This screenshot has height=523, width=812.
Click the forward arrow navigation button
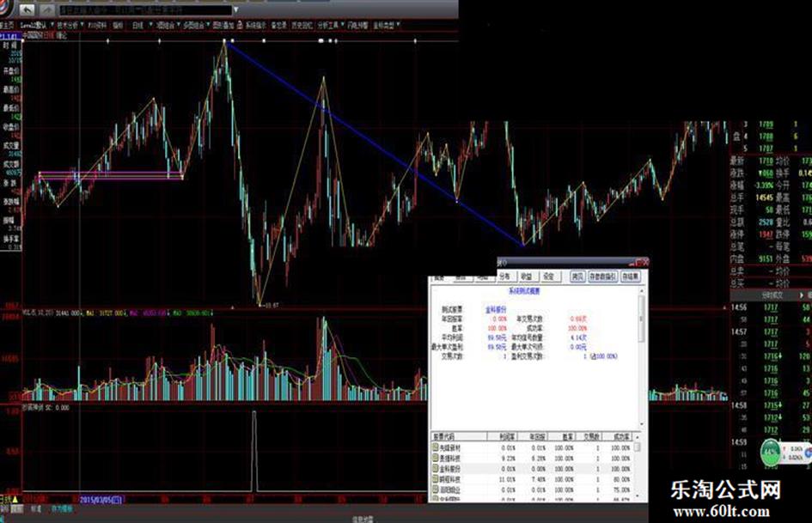coord(46,9)
